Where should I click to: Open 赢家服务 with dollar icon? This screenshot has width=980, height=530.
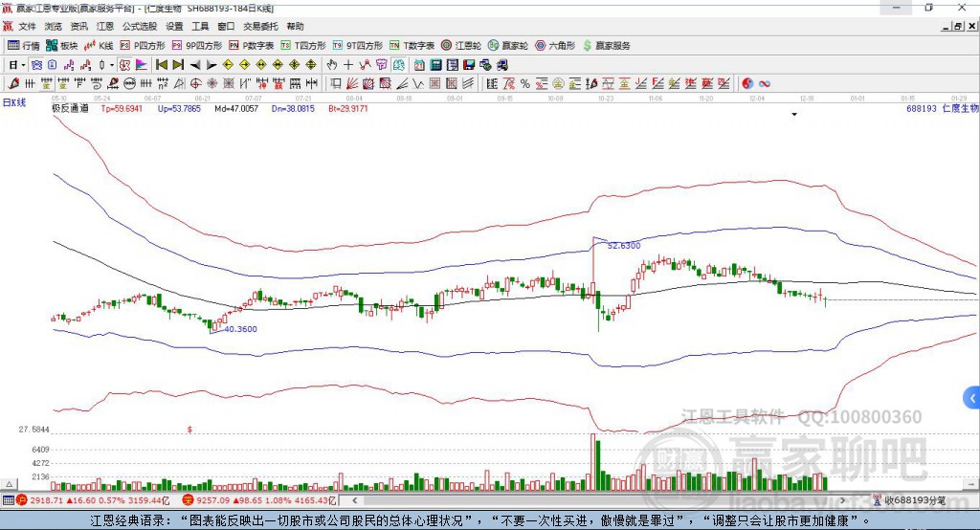(x=606, y=46)
